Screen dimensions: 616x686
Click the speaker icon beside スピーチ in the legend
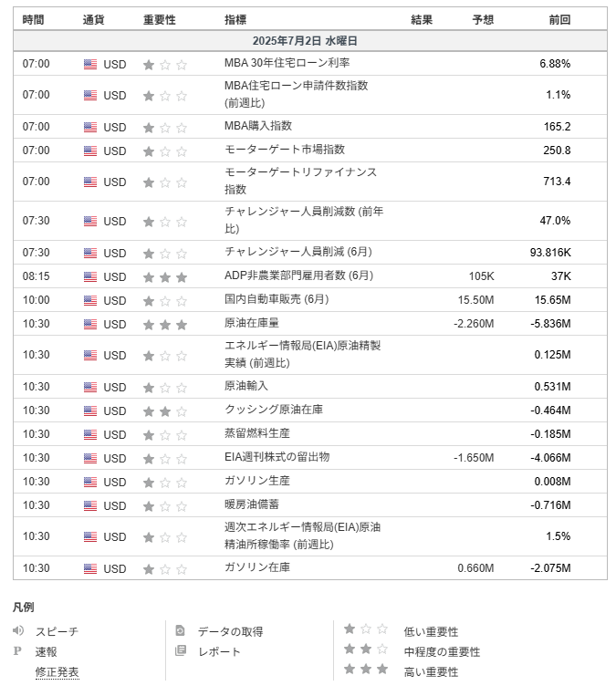click(x=18, y=630)
